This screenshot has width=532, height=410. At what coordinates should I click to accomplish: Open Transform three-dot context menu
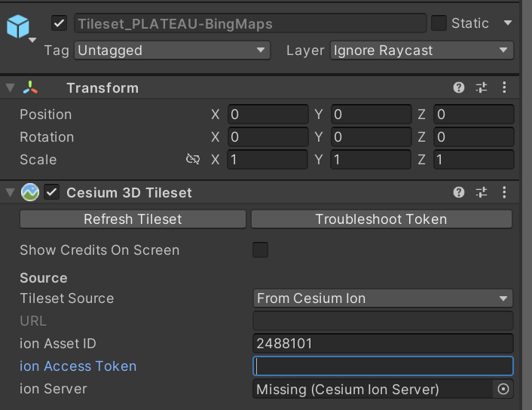pos(504,87)
